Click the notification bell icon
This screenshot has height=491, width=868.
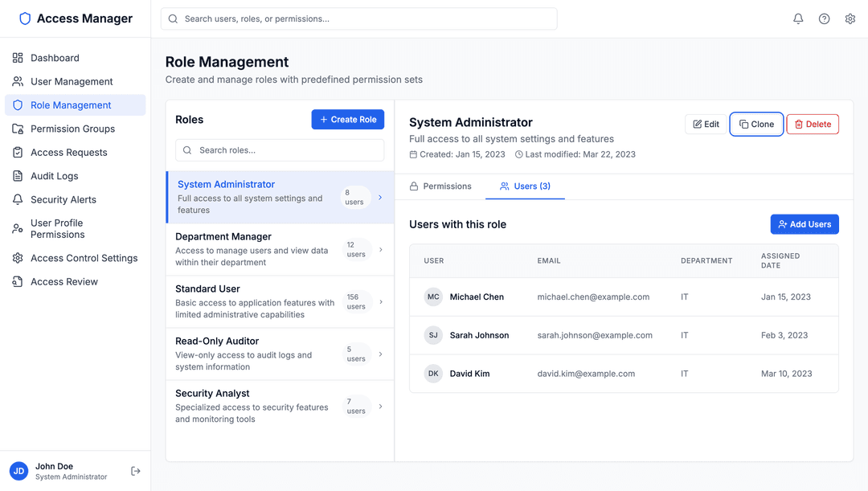(798, 18)
